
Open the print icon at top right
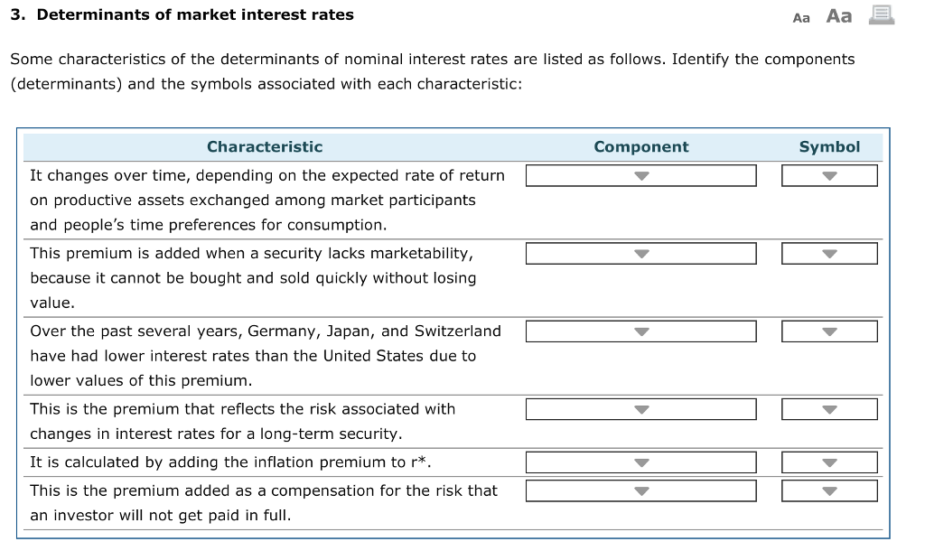[881, 15]
